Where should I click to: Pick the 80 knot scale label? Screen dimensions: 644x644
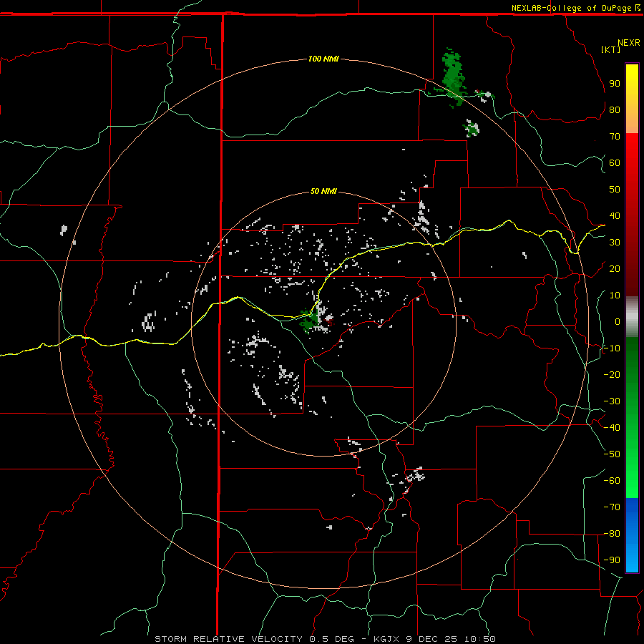615,109
